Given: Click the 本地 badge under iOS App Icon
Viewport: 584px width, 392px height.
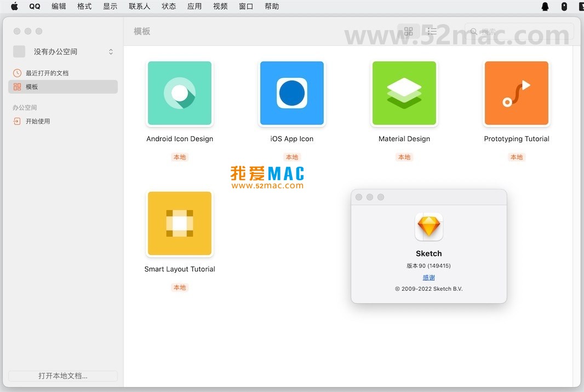Looking at the screenshot, I should (x=291, y=157).
